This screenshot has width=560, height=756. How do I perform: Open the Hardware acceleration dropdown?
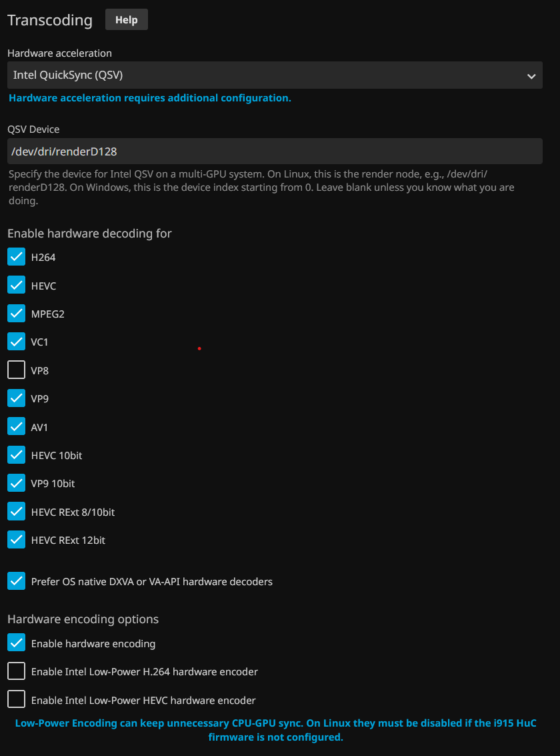tap(275, 75)
